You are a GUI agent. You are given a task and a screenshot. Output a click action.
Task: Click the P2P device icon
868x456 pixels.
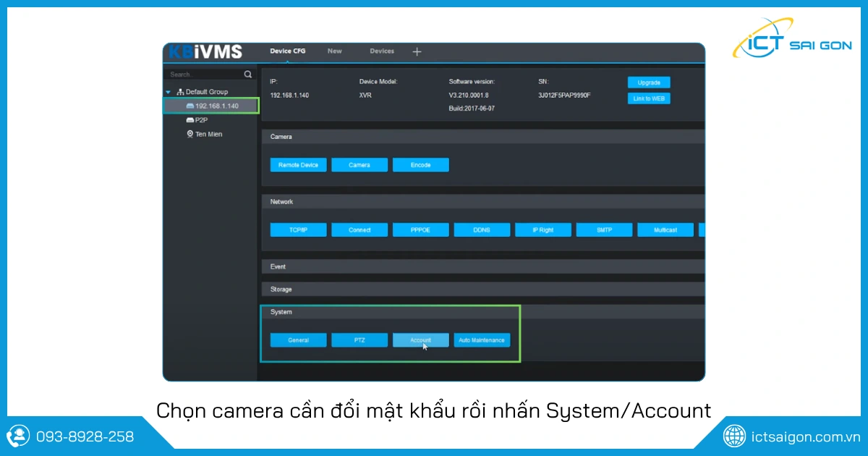coord(190,120)
